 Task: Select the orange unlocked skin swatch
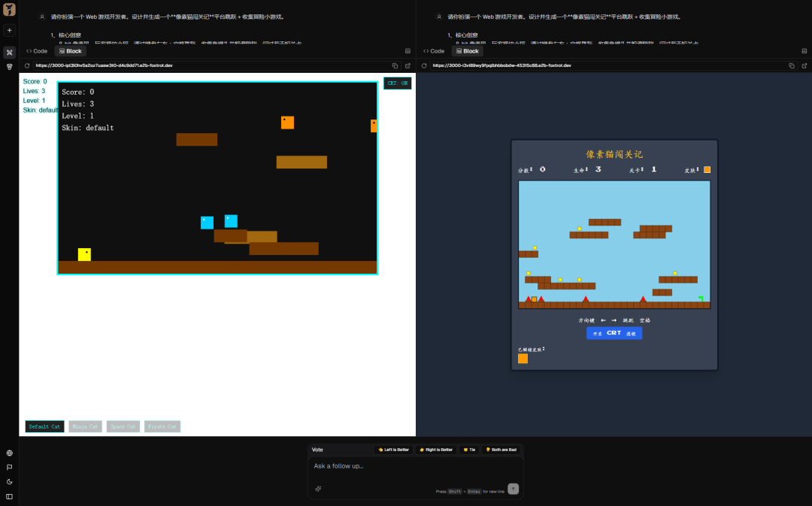[523, 359]
